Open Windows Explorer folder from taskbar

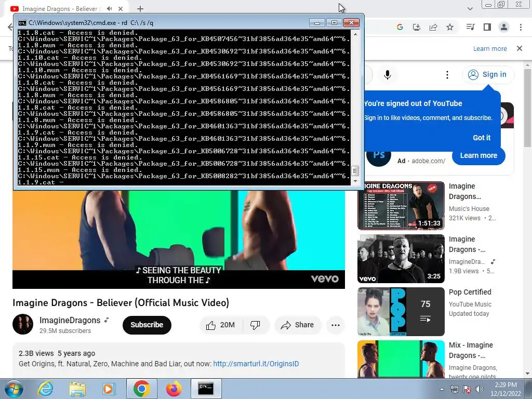[x=77, y=389]
